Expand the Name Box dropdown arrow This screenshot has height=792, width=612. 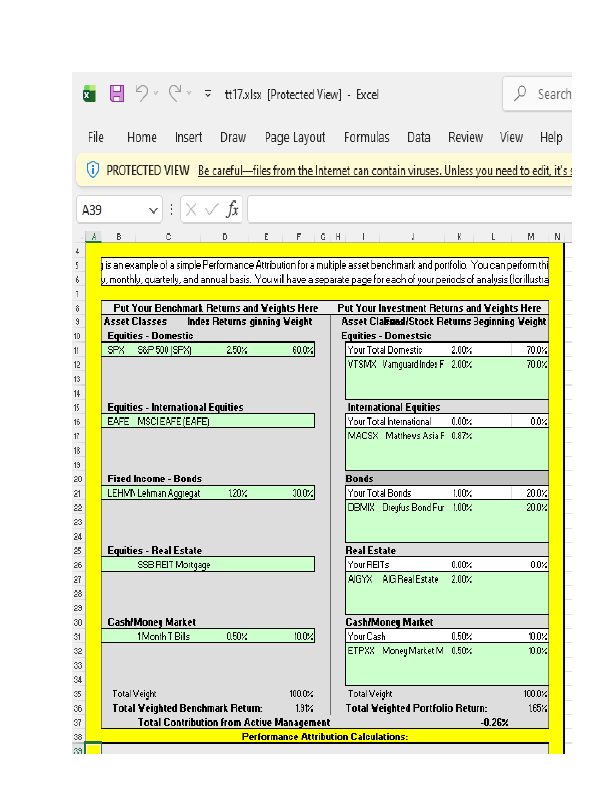(154, 210)
